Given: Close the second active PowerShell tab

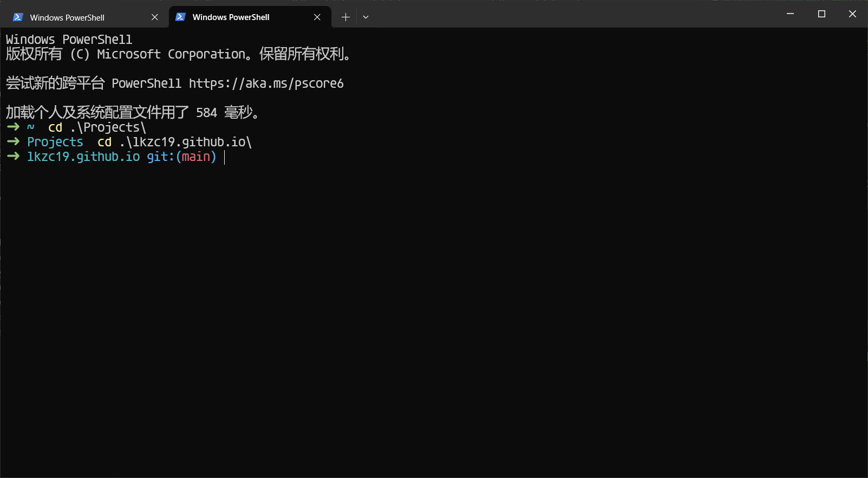Looking at the screenshot, I should [317, 17].
